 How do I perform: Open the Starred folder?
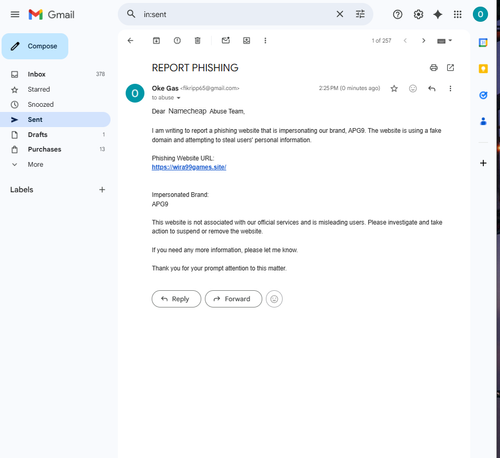55,89
